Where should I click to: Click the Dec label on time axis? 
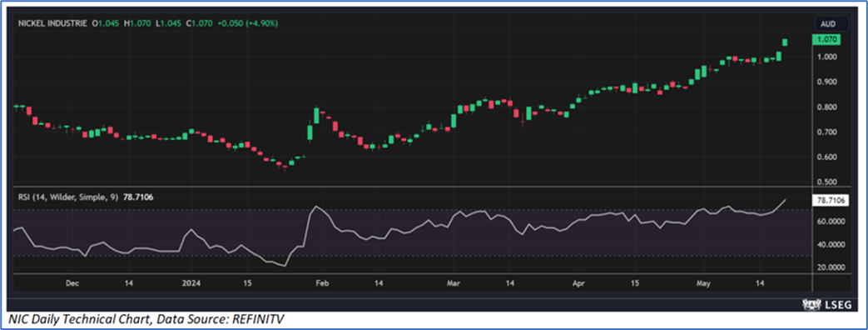tap(72, 282)
